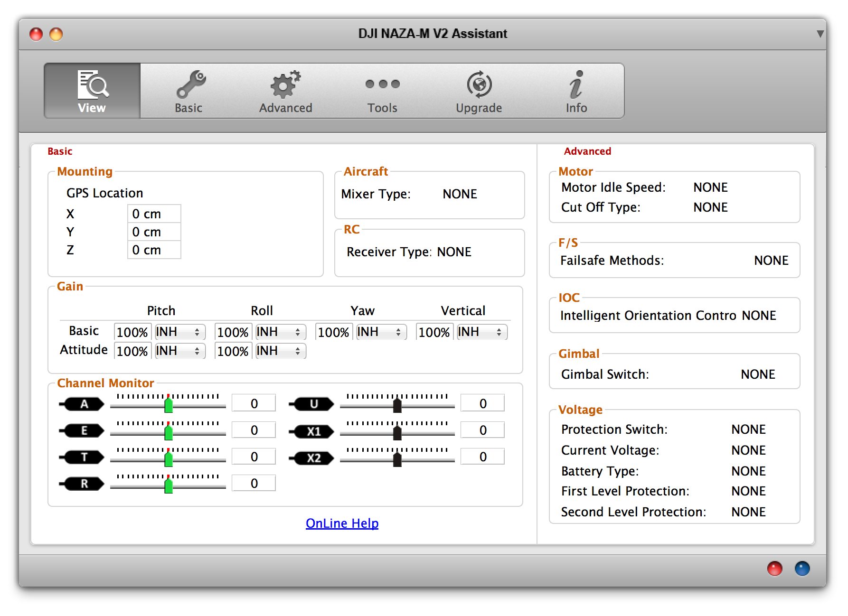Open the Basic wrench icon
This screenshot has height=616, width=848.
pyautogui.click(x=191, y=84)
